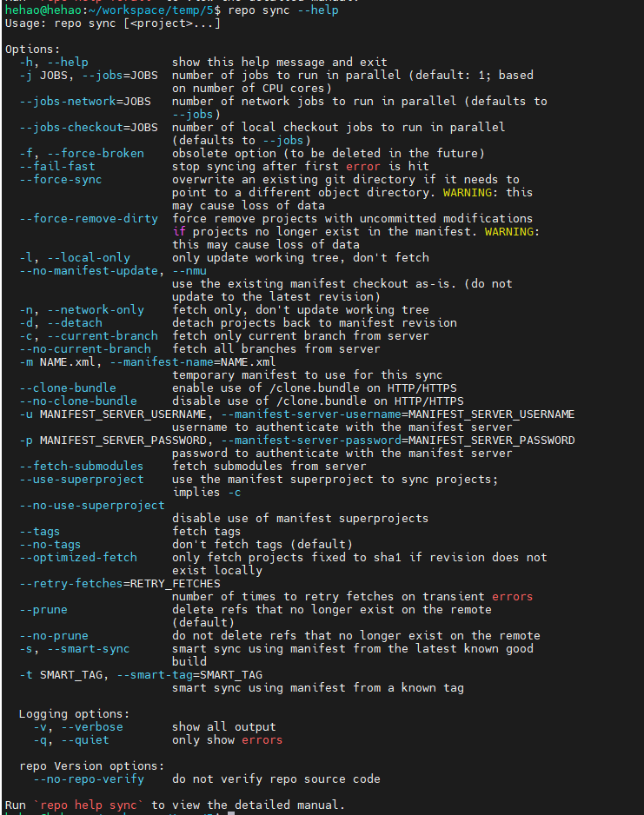This screenshot has height=815, width=644.
Task: Click the green hehao@hehao prompt text
Action: [x=42, y=10]
